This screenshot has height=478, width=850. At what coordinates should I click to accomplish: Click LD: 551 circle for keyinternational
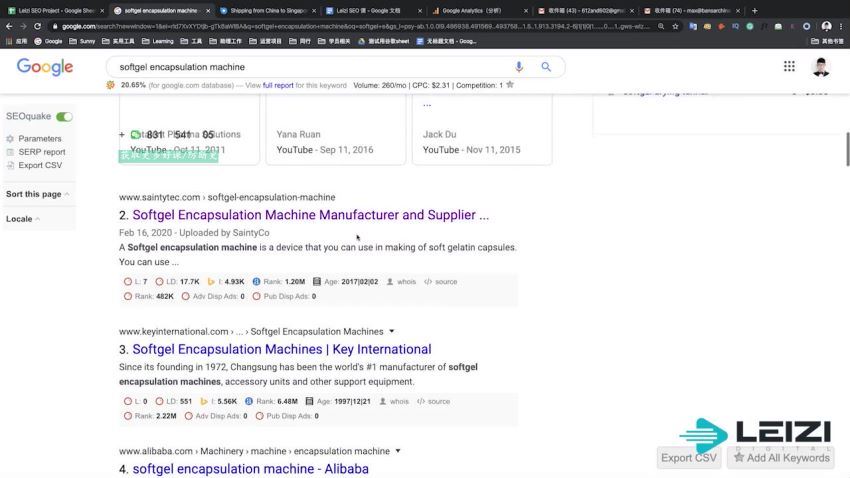coord(159,402)
